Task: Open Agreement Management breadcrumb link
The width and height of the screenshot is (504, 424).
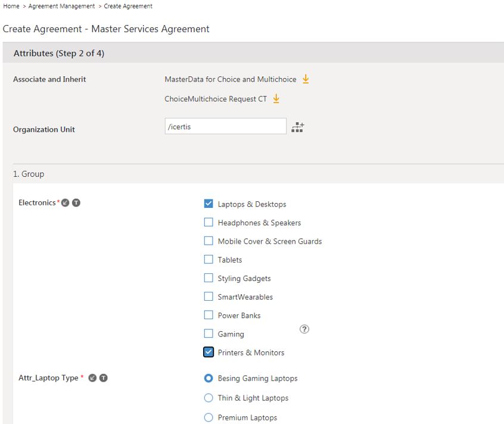Action: coord(61,6)
